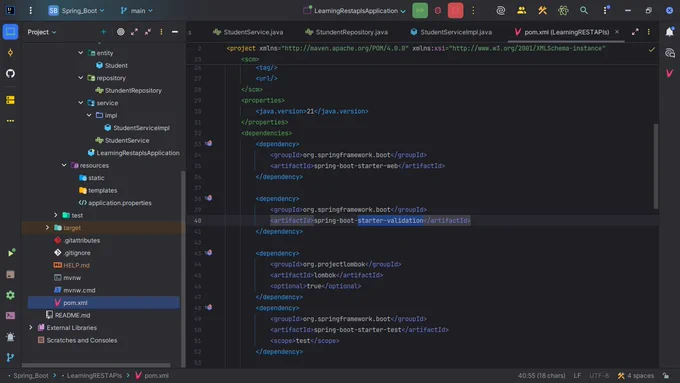The image size is (680, 383).
Task: Collapse the repository package
Action: pyautogui.click(x=81, y=78)
